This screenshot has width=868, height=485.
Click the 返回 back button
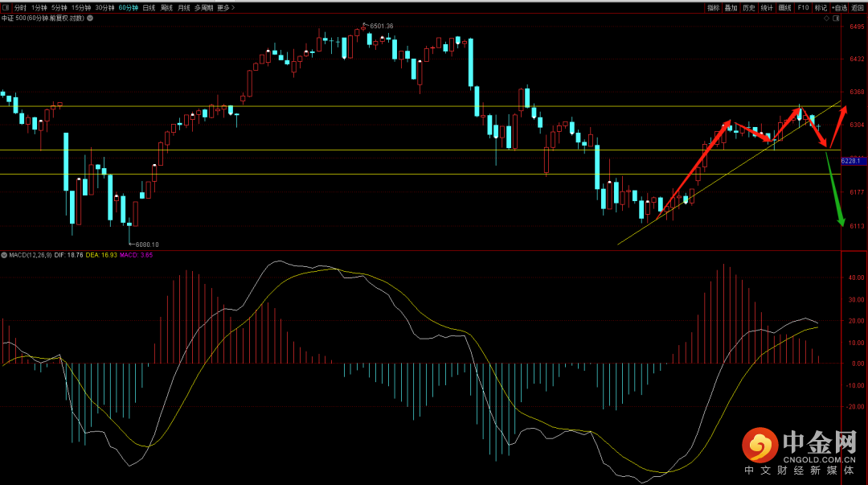858,8
